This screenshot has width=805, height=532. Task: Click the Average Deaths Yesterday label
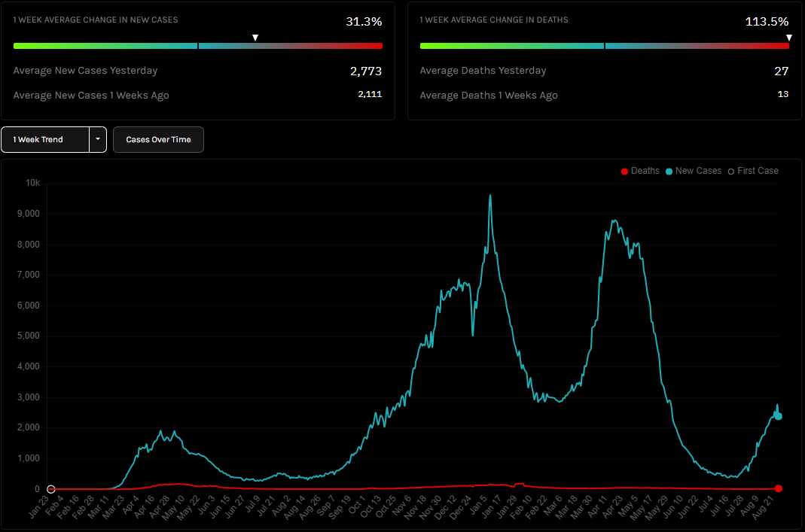coord(483,71)
